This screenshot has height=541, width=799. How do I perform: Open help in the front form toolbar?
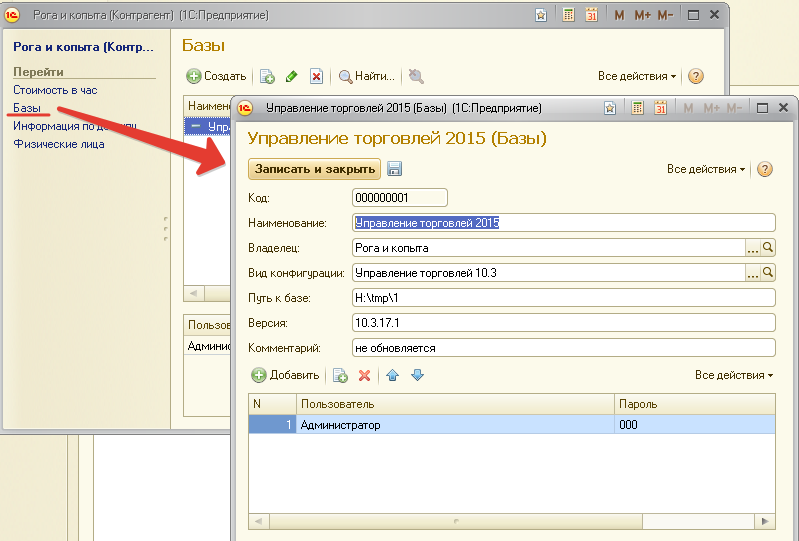[x=765, y=169]
